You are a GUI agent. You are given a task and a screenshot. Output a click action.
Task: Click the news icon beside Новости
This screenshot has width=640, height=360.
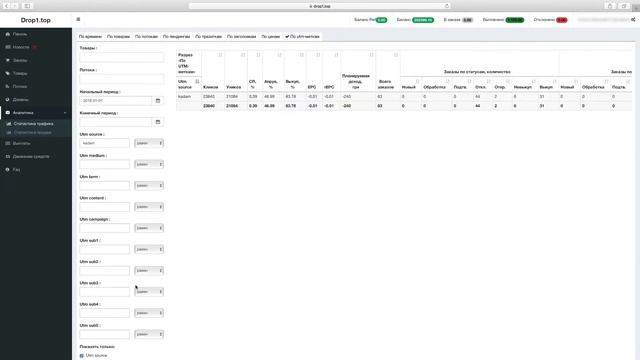(x=7, y=47)
